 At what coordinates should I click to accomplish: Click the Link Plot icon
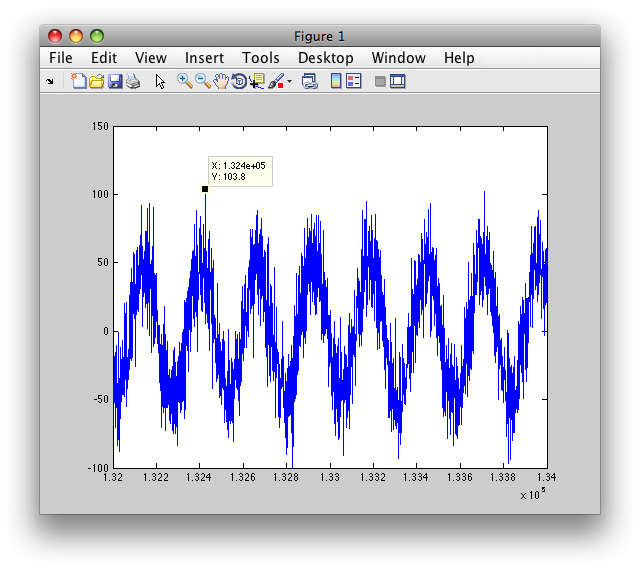point(310,81)
